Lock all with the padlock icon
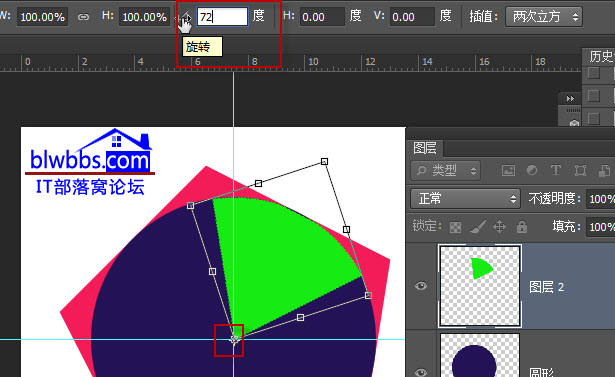 click(x=522, y=227)
